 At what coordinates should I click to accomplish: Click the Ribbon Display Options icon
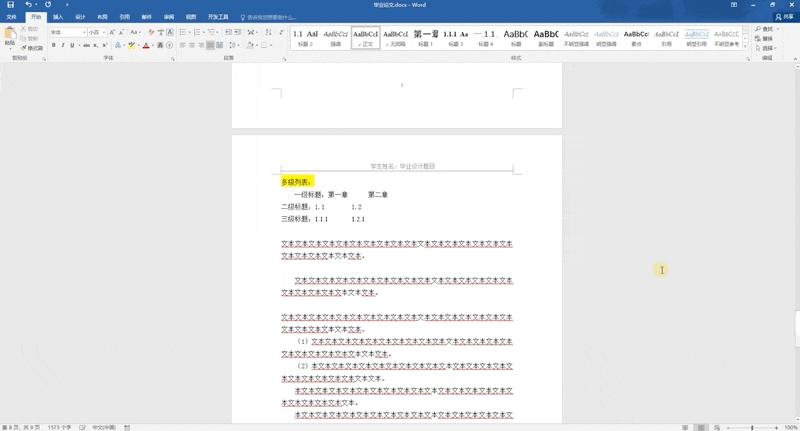734,5
